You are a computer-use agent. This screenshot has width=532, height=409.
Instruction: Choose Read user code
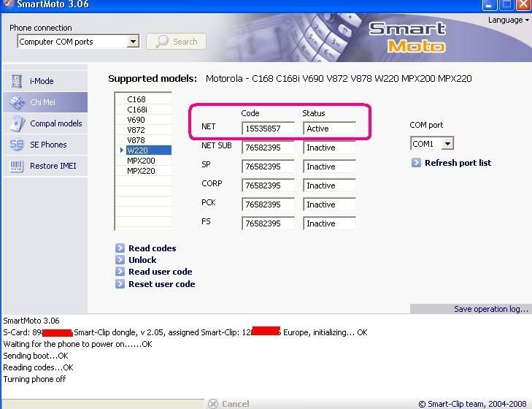coord(160,272)
